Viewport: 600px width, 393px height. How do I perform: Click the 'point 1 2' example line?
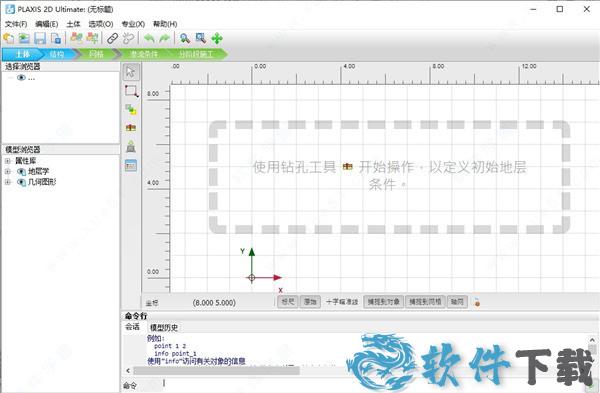point(170,346)
